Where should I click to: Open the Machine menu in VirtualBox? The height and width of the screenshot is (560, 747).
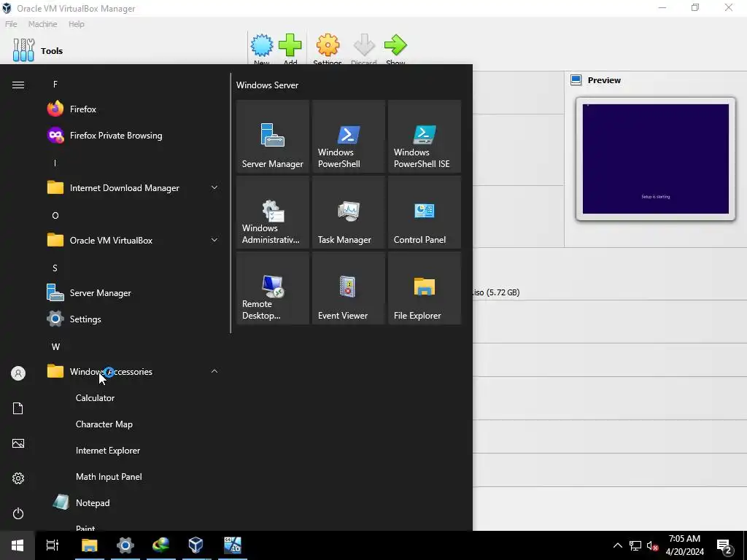click(42, 24)
